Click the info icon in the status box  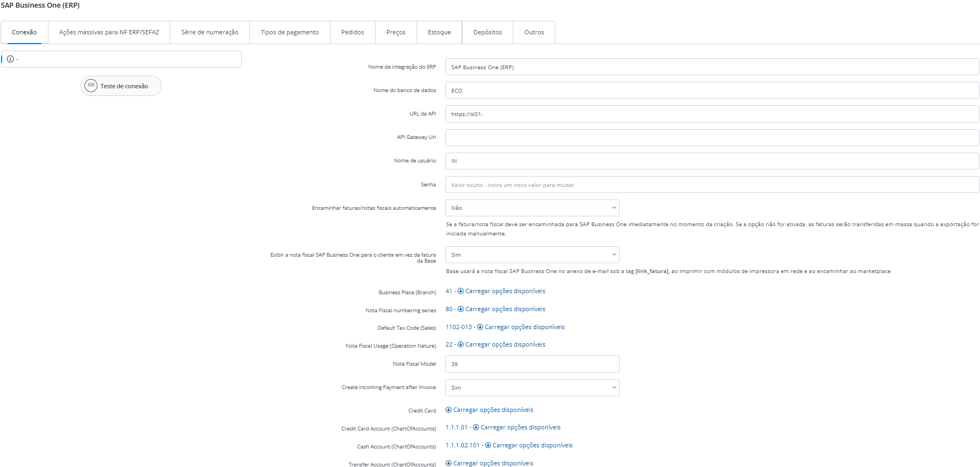(10, 59)
